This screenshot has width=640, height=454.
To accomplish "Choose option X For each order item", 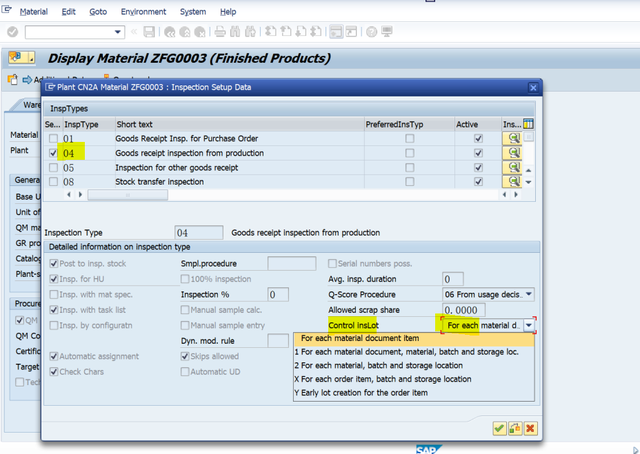I will coord(413,379).
